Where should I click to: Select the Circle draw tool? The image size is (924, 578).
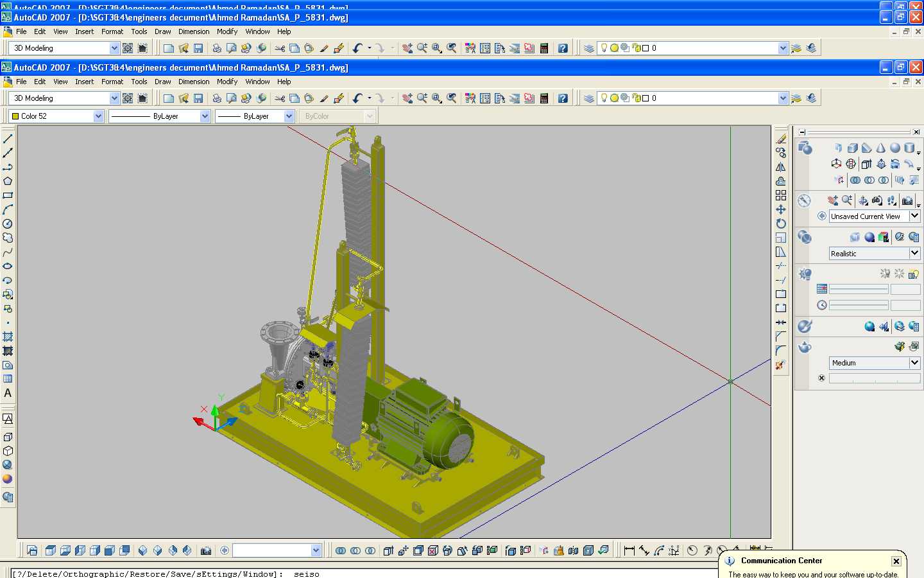(x=8, y=223)
